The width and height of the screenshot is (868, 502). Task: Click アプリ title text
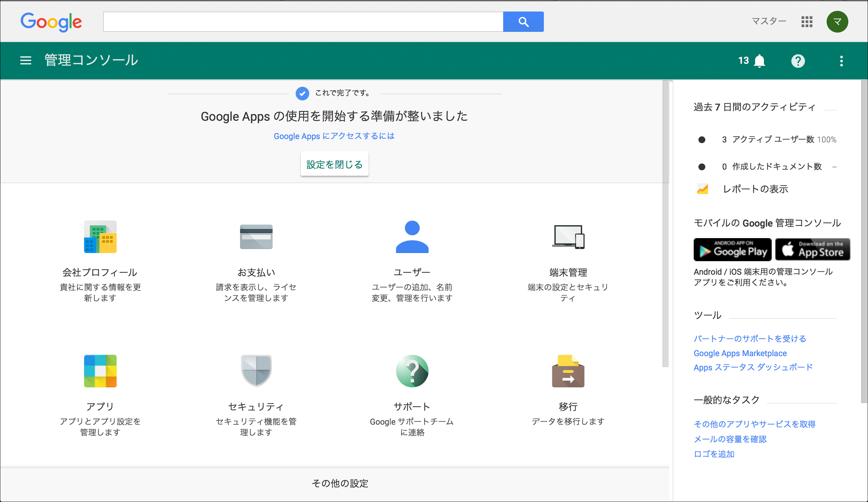[x=100, y=407]
